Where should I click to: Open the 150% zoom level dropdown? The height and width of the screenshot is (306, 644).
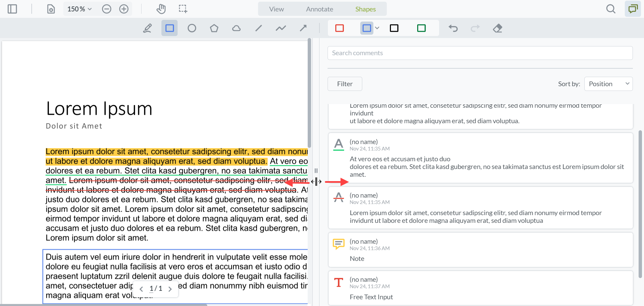point(80,9)
